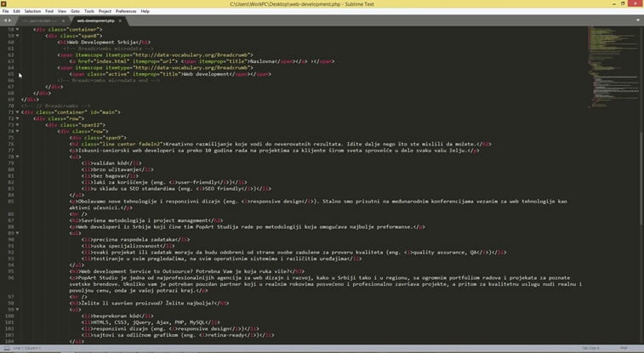This screenshot has height=353, width=644.
Task: Click the vertical scrollbar thumb
Action: 641,179
